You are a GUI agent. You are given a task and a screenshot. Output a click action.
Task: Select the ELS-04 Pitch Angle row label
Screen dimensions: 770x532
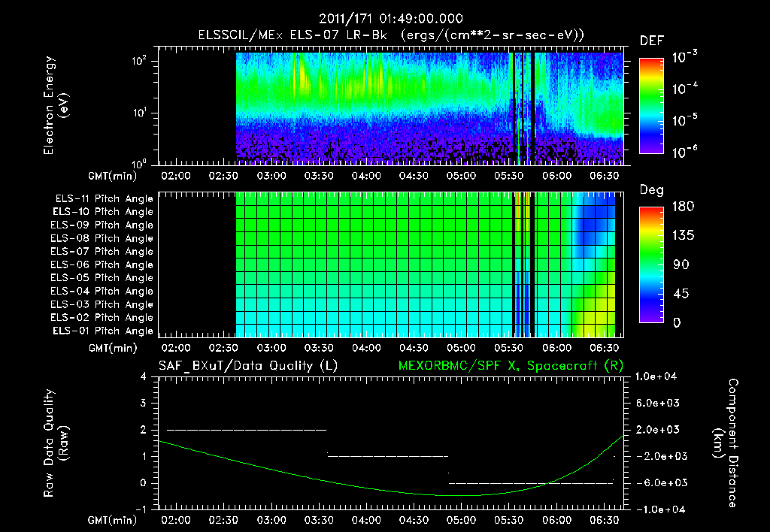(102, 291)
